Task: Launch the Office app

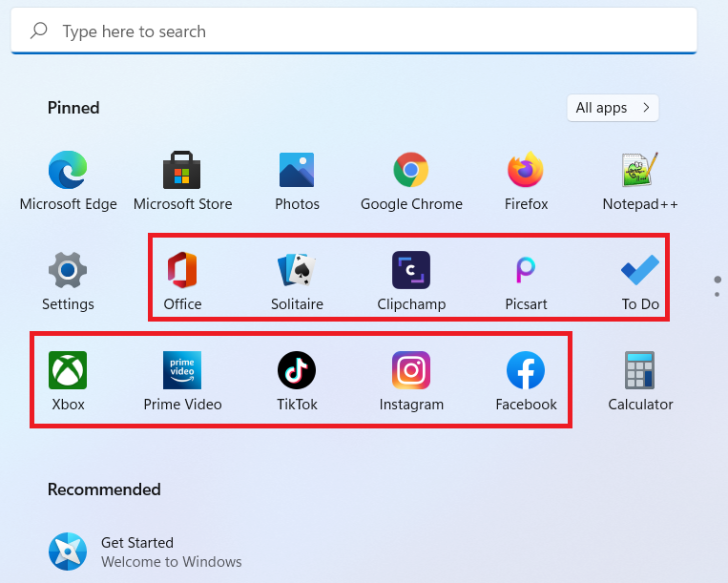Action: 182,281
